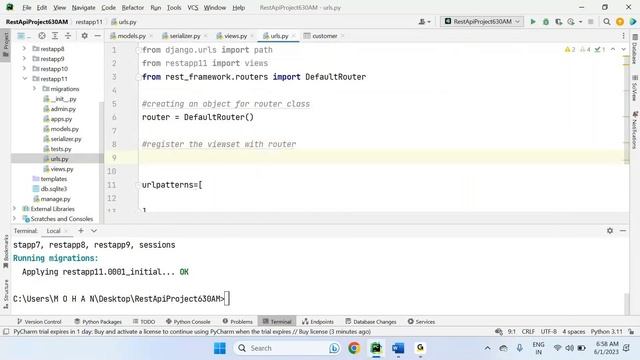This screenshot has height=360, width=640.
Task: Expand restapp9 folder in tree
Action: coord(24,59)
